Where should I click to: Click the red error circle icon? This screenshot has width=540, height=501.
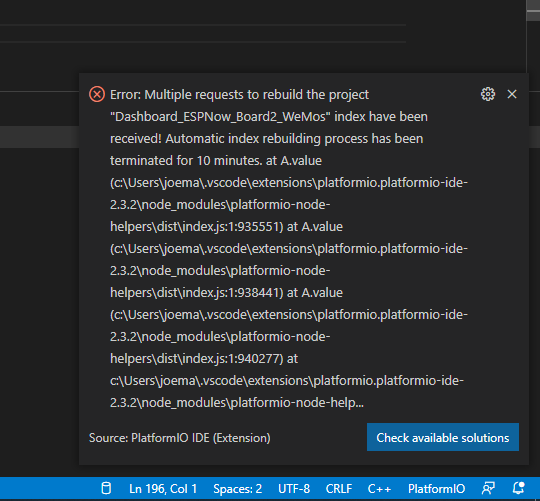97,94
